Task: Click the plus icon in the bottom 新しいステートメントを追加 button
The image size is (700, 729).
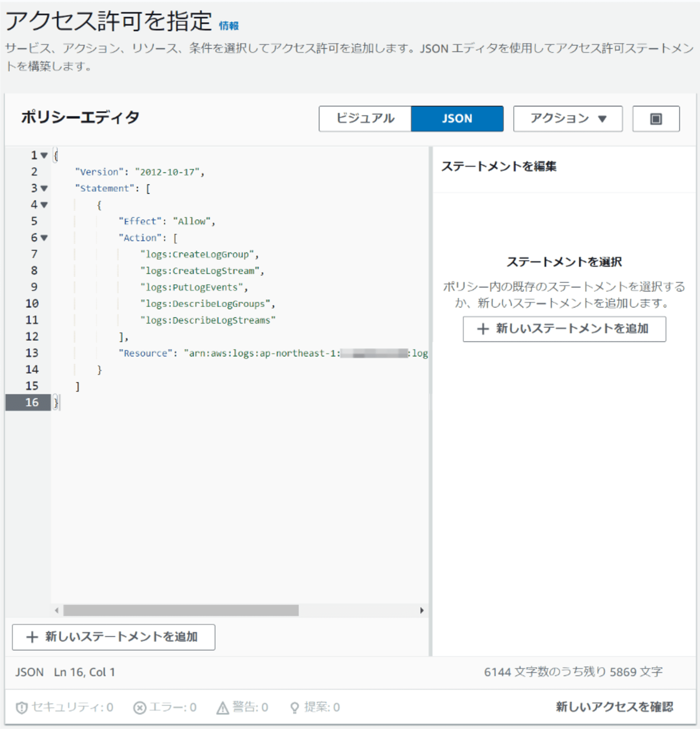Action: click(32, 637)
